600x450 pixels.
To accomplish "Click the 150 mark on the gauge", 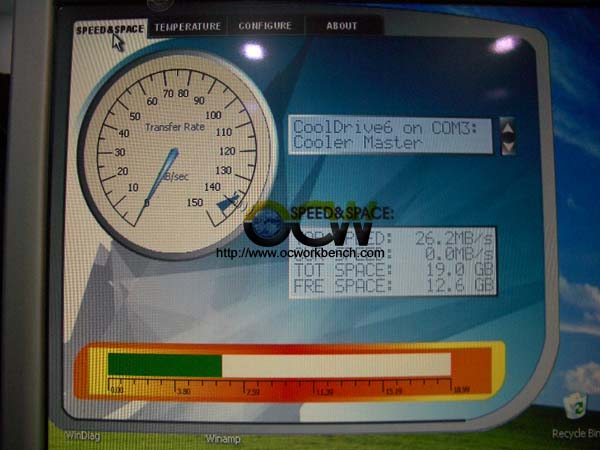I will click(195, 202).
